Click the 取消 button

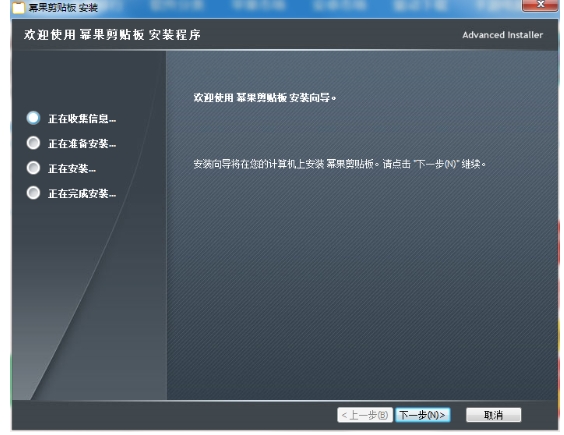click(493, 415)
